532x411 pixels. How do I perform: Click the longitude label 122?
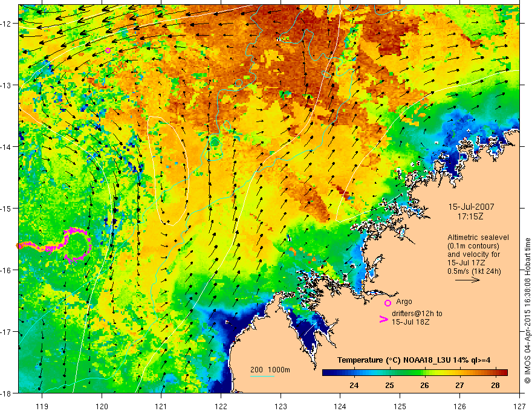pyautogui.click(x=221, y=406)
